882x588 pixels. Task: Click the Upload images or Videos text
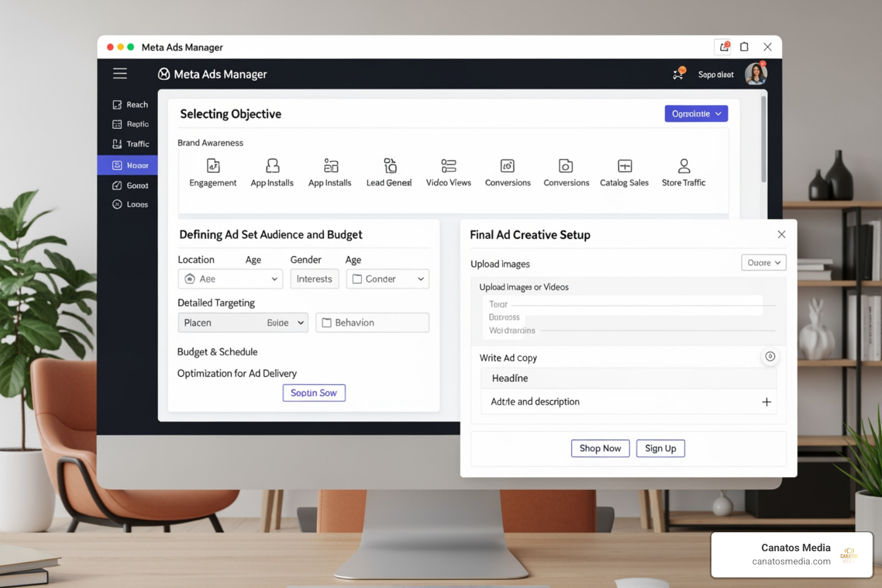click(524, 287)
